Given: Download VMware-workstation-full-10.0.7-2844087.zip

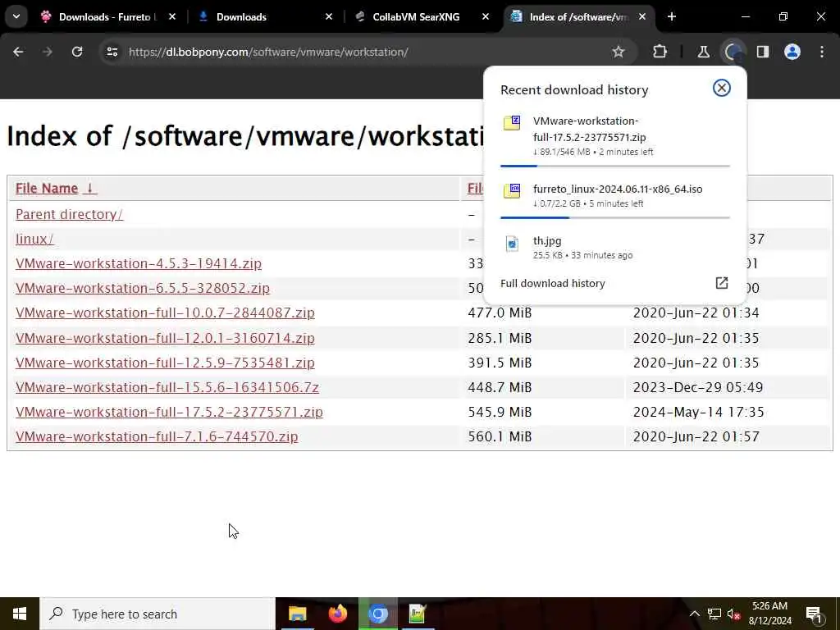Looking at the screenshot, I should click(x=165, y=313).
